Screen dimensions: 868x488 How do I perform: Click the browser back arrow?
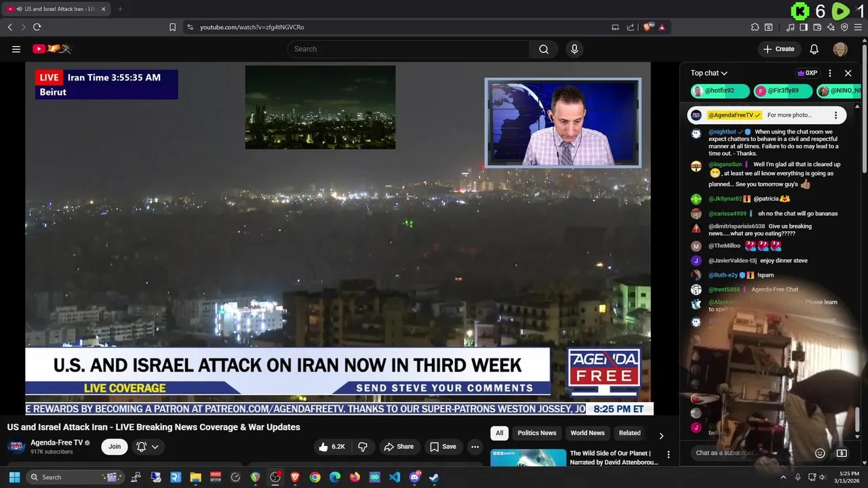[x=9, y=27]
